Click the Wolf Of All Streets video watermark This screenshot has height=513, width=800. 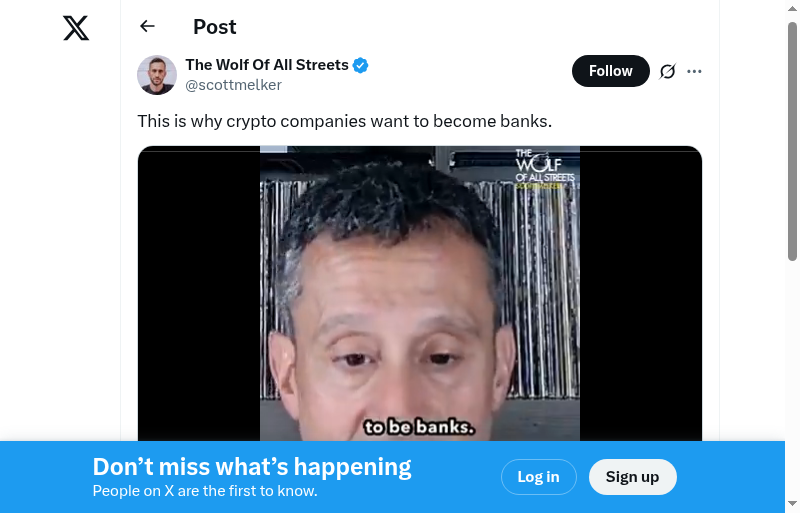pyautogui.click(x=544, y=168)
